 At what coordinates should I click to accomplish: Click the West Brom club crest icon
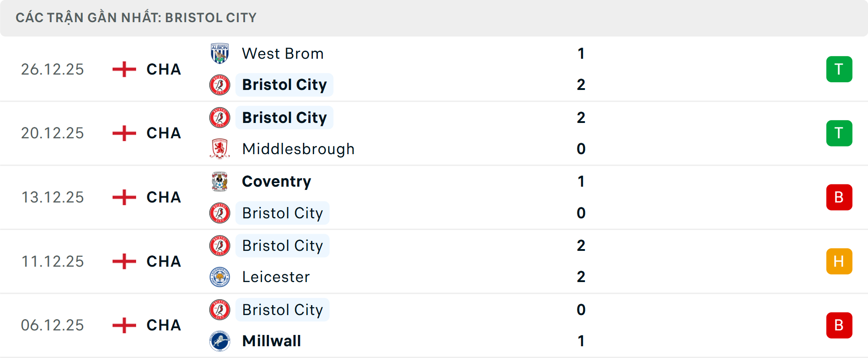[220, 53]
